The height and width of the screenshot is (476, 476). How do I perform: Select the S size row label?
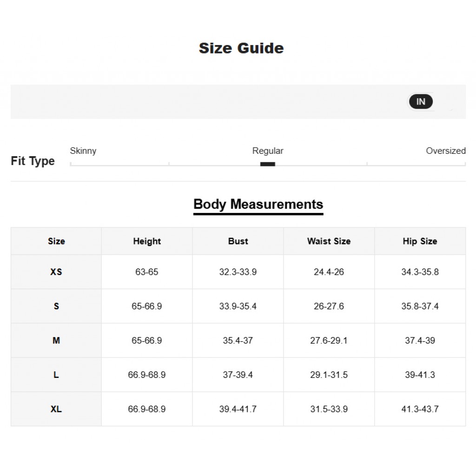click(x=56, y=306)
